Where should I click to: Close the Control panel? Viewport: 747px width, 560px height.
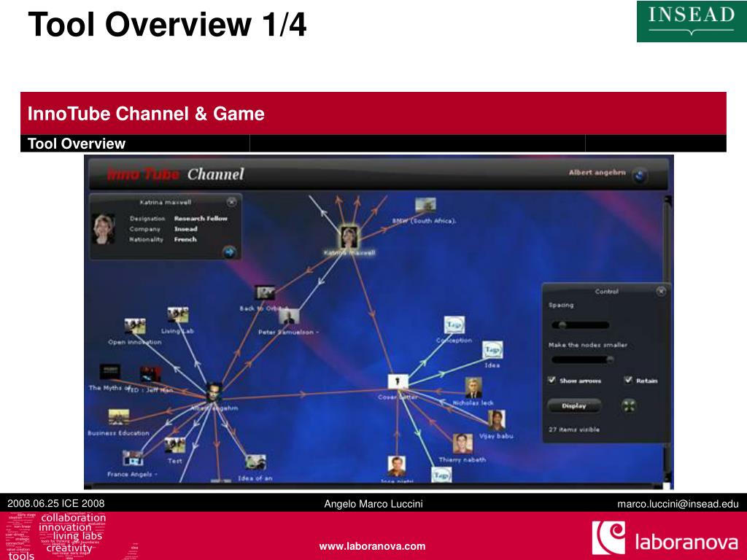661,291
